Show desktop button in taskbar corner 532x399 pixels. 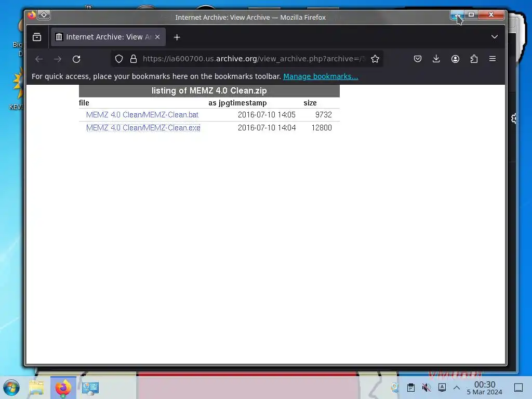click(x=518, y=388)
